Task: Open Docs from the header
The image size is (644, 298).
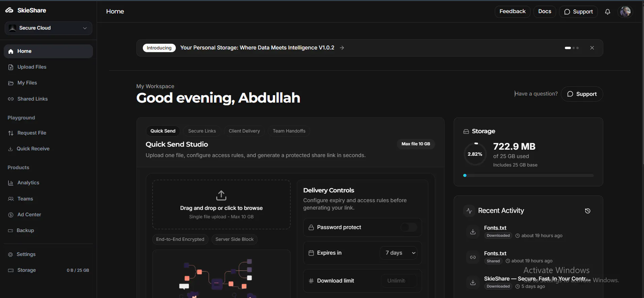Action: pyautogui.click(x=545, y=12)
